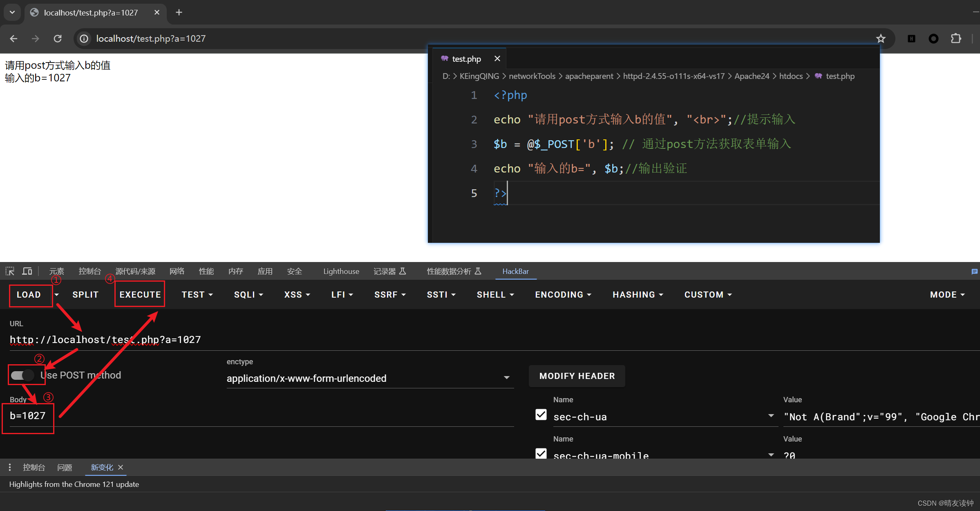
Task: Click the Body b=1027 input field
Action: click(x=31, y=416)
